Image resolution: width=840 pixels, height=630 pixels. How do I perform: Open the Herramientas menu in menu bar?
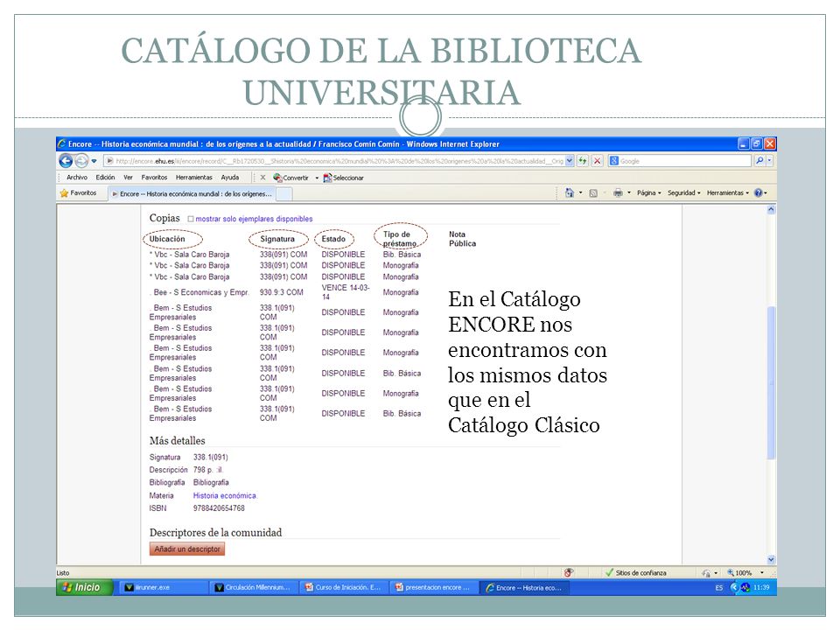pyautogui.click(x=194, y=178)
